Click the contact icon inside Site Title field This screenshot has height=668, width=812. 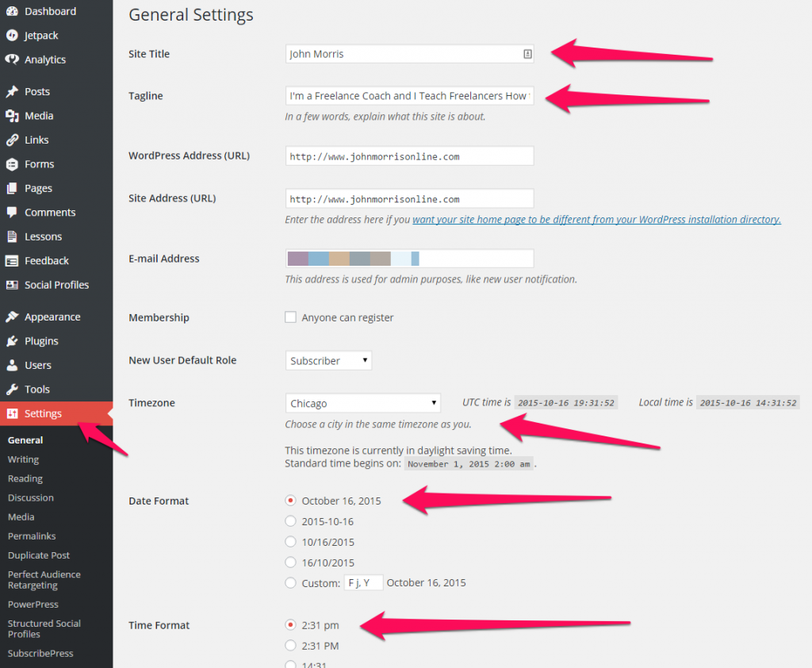point(527,54)
